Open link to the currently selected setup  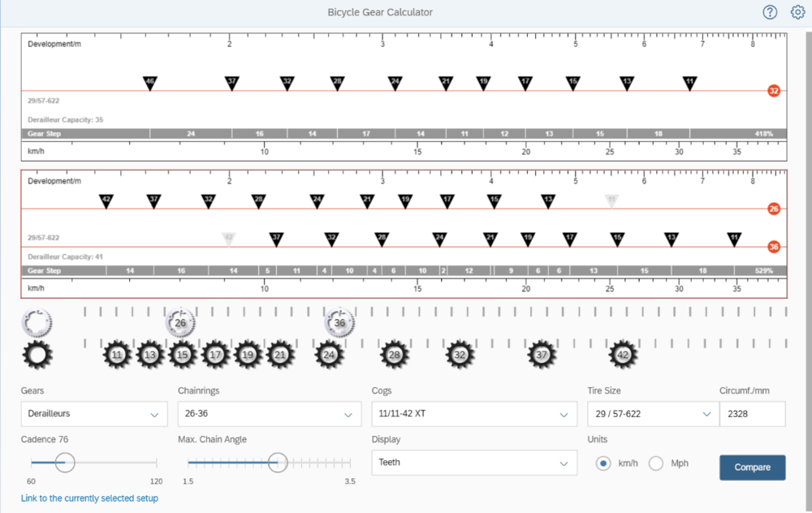[x=89, y=498]
